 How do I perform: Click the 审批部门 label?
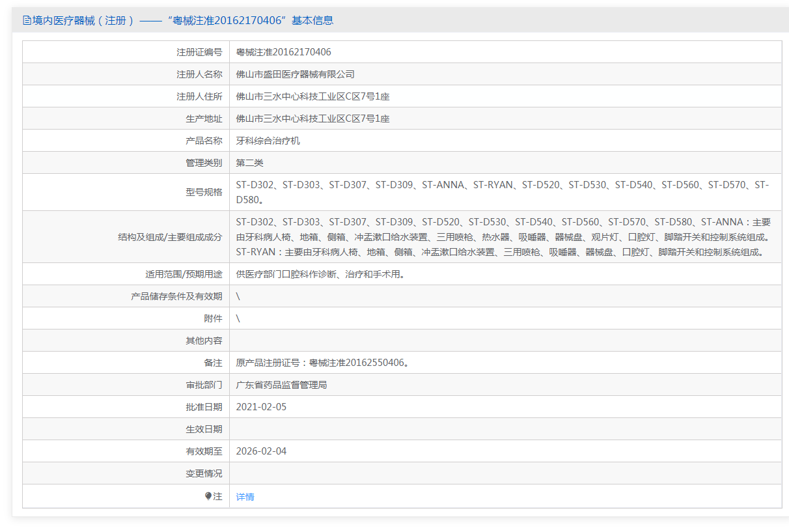pyautogui.click(x=204, y=385)
